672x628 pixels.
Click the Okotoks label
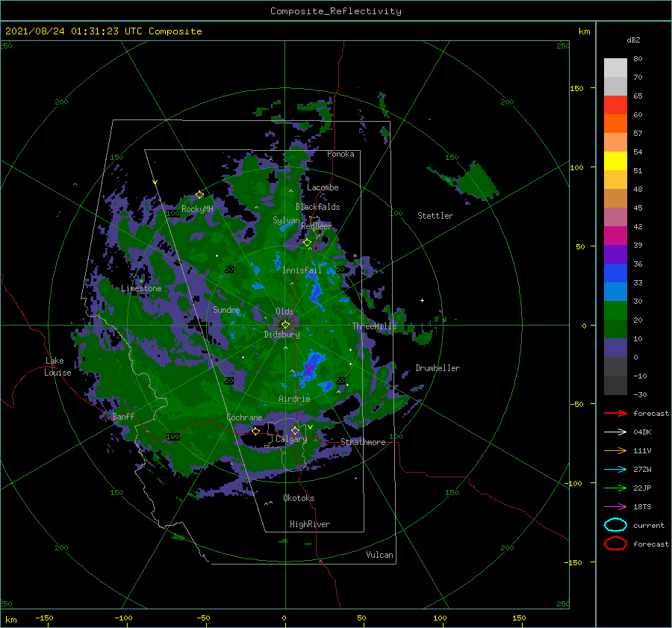pyautogui.click(x=299, y=498)
